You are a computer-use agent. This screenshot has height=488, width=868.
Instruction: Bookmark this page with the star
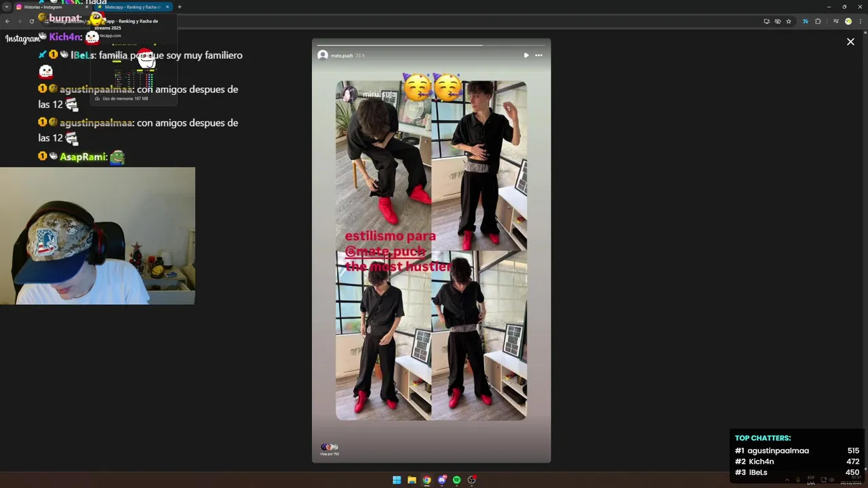(789, 21)
